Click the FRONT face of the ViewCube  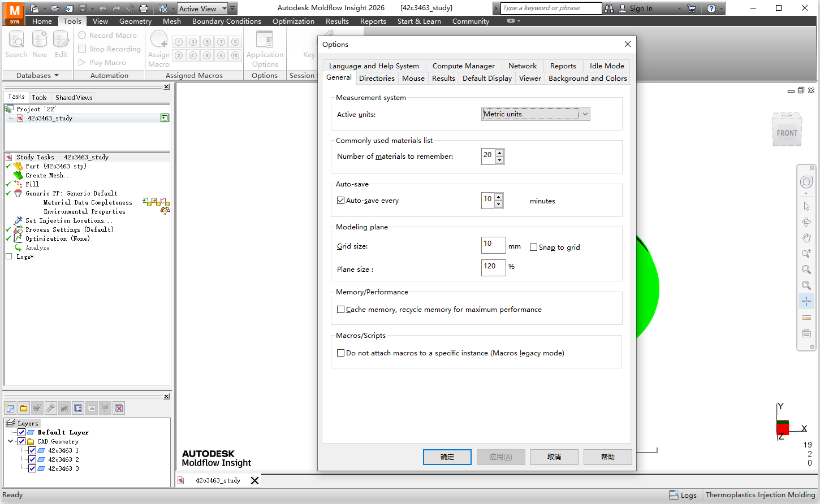pyautogui.click(x=787, y=133)
